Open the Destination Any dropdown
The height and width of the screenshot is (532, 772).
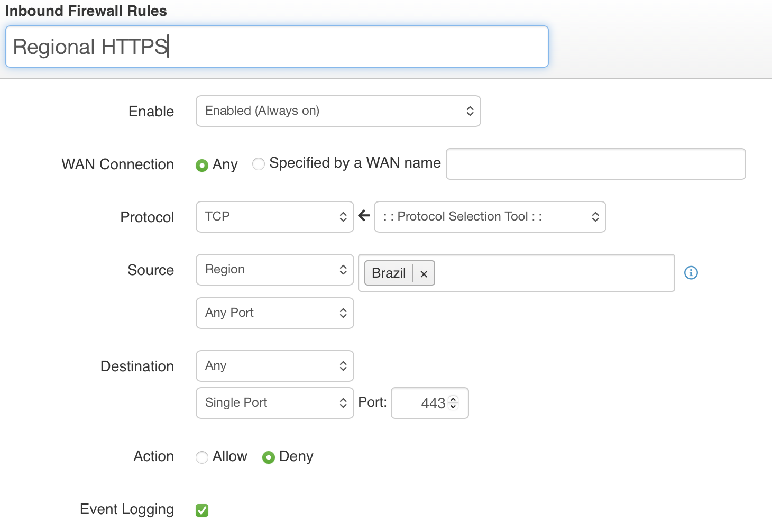(274, 366)
